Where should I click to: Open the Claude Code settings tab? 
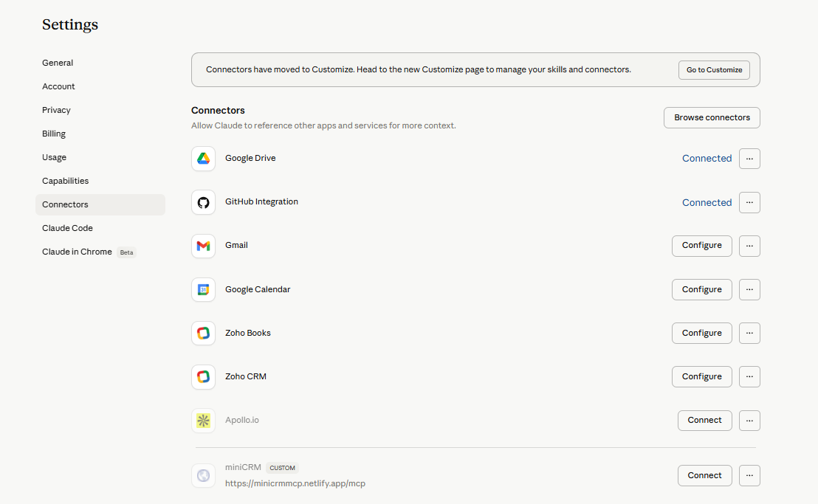(x=67, y=227)
